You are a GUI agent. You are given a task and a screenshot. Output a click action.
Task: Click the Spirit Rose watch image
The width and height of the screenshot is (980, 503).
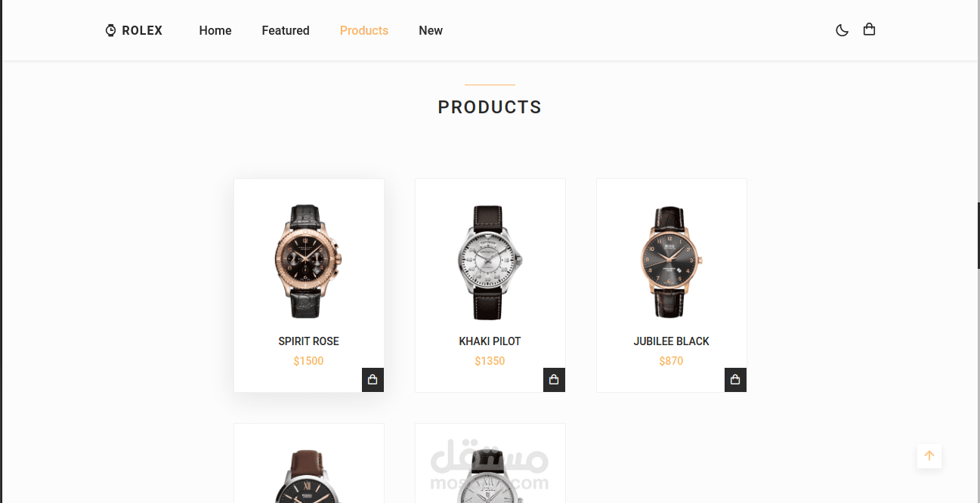[x=308, y=261]
